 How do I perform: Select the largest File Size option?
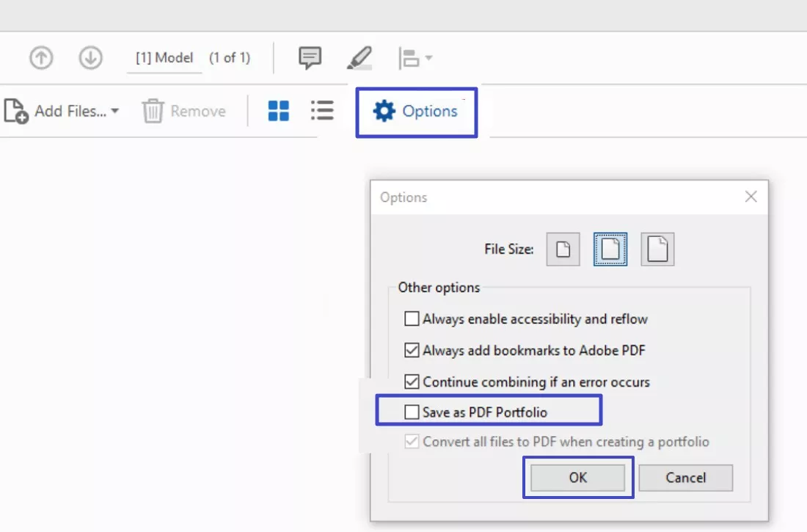click(657, 249)
